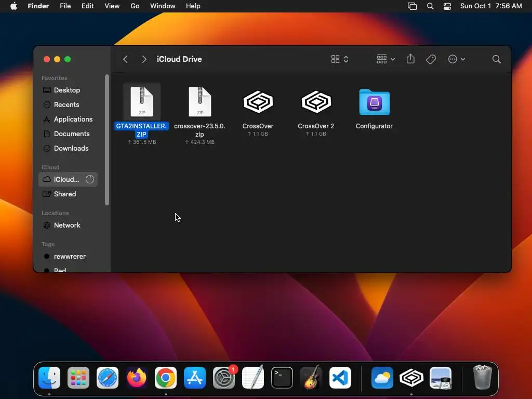Click the 424.3 MB size label
Screen dimensions: 532x399
pyautogui.click(x=200, y=142)
